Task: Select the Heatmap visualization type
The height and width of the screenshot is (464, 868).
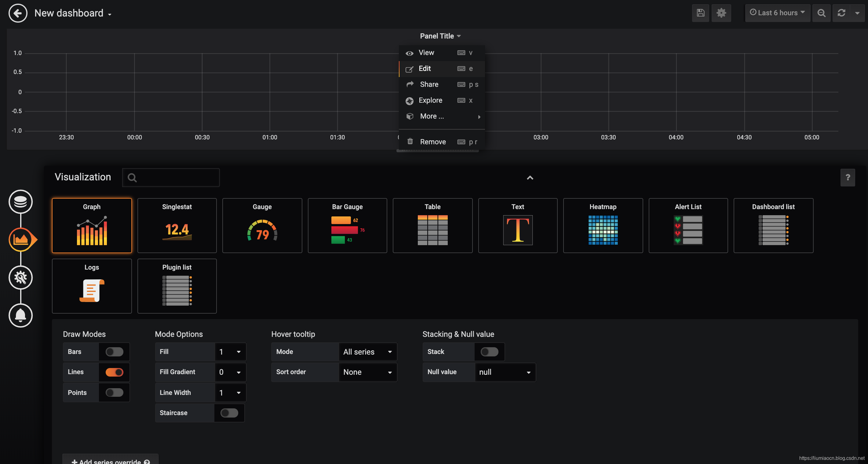Action: tap(603, 225)
